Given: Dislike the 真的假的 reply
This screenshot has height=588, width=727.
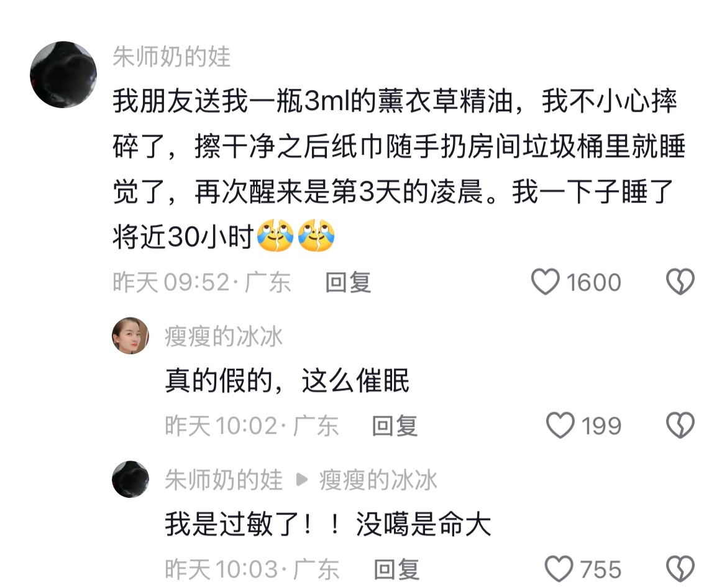Looking at the screenshot, I should pos(680,425).
